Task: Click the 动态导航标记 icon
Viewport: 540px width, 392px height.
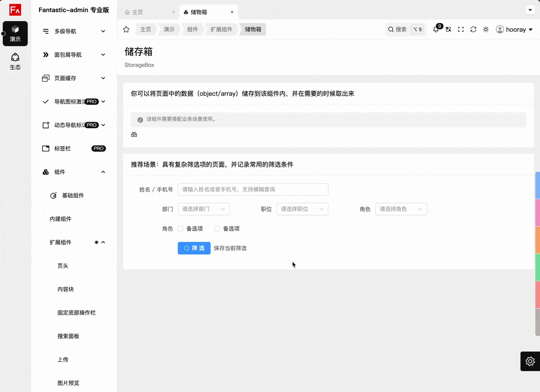Action: pyautogui.click(x=46, y=125)
